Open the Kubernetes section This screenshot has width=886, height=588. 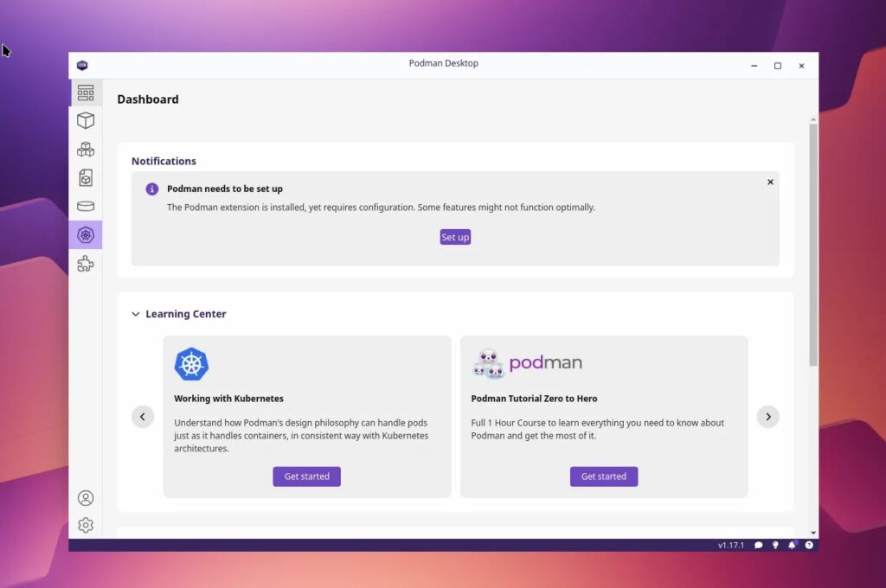click(x=86, y=234)
